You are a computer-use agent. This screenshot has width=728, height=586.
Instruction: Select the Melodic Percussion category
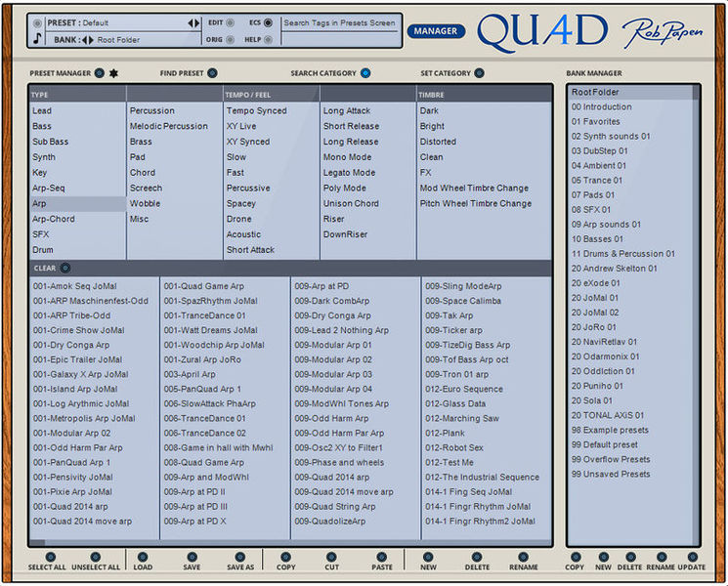coord(168,126)
